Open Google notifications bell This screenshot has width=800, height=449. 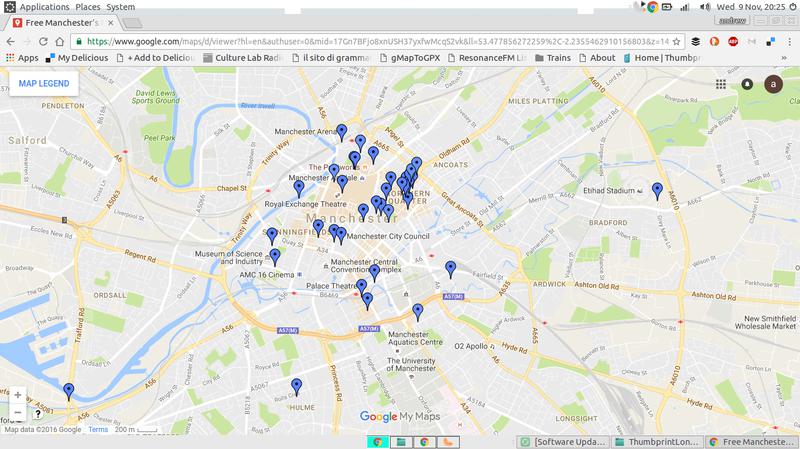coord(747,84)
